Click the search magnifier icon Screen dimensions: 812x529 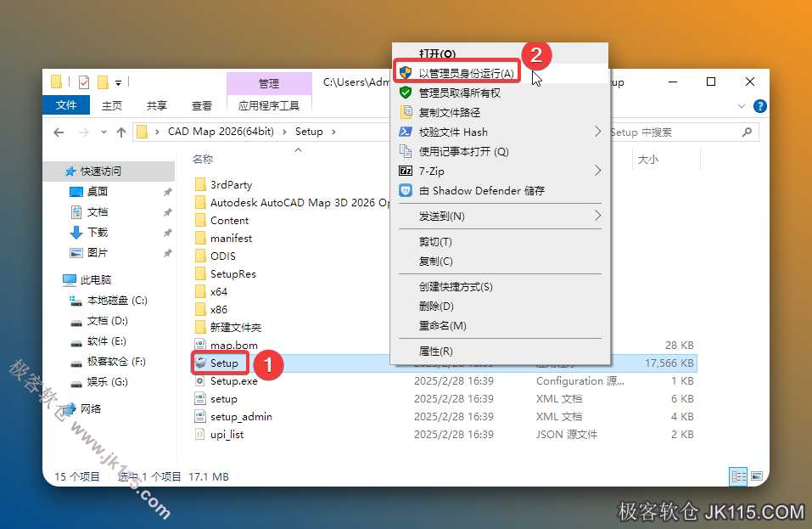pos(747,132)
